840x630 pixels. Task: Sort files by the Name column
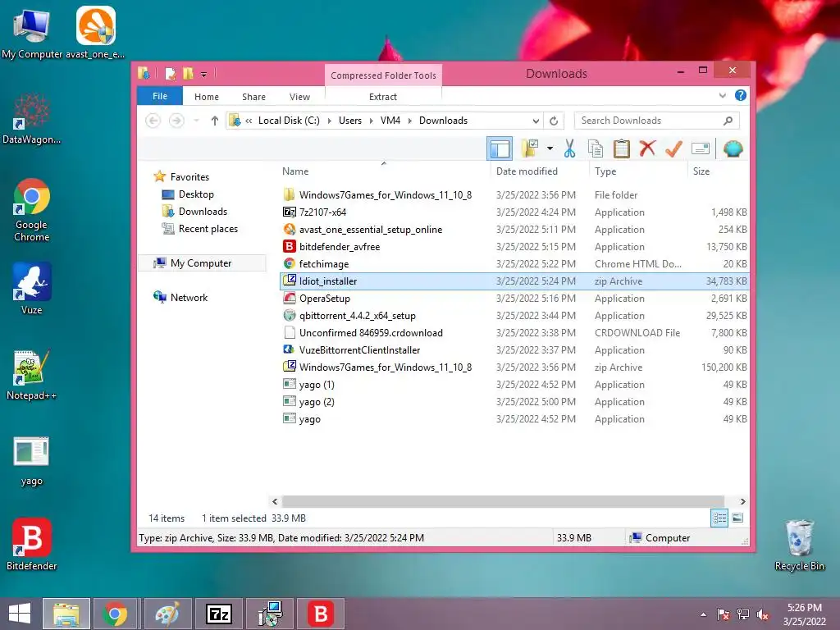[295, 171]
